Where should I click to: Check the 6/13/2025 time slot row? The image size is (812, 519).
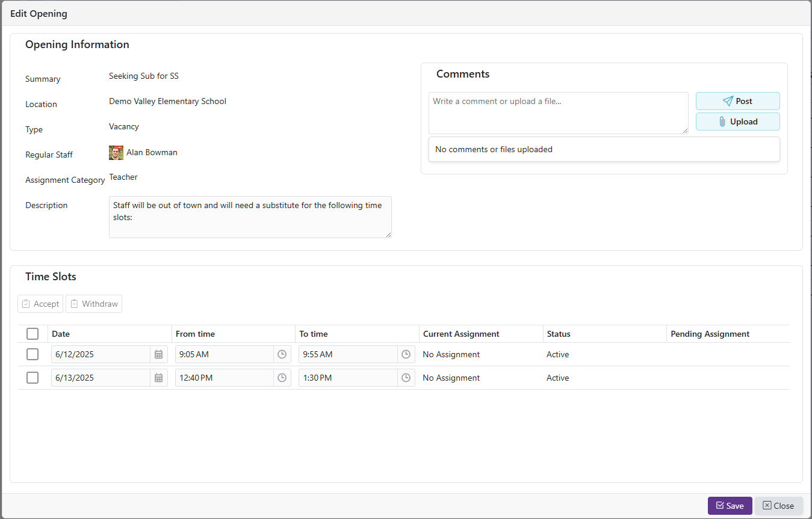tap(33, 378)
